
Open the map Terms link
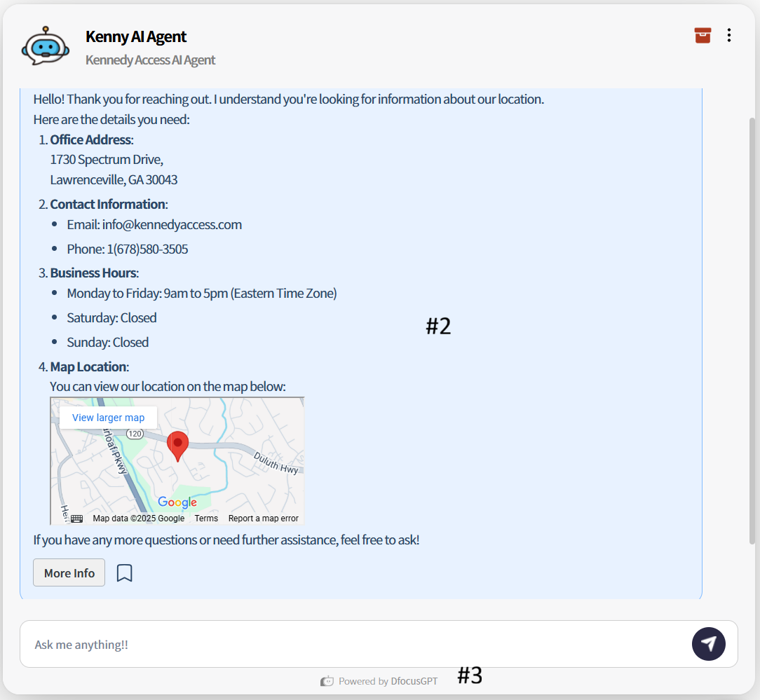click(206, 519)
